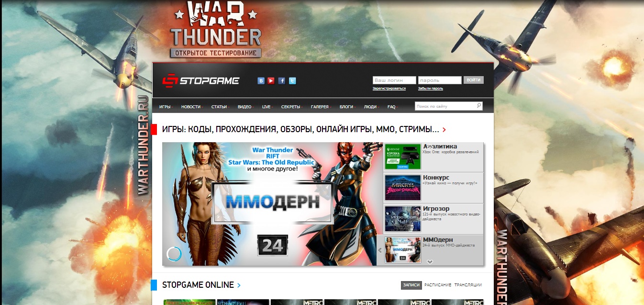Image resolution: width=644 pixels, height=305 pixels.
Task: Click the large ММОдерн slider banner
Action: (273, 203)
